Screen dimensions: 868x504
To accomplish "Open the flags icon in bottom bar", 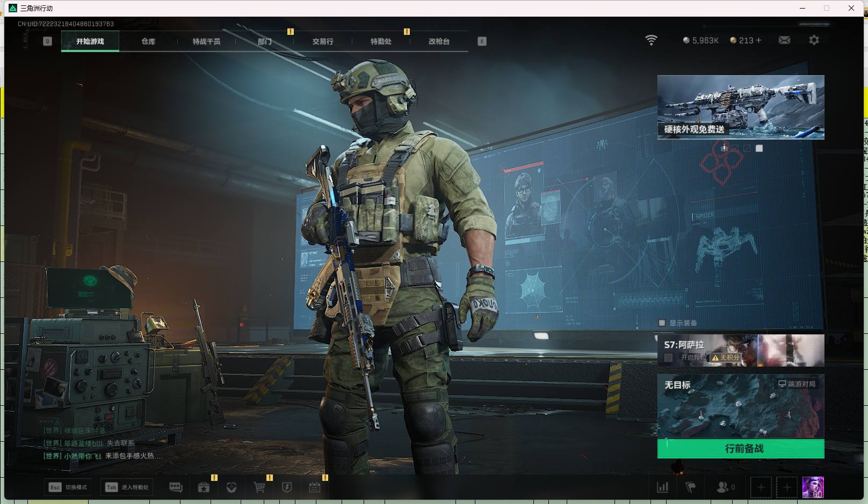I will click(691, 487).
